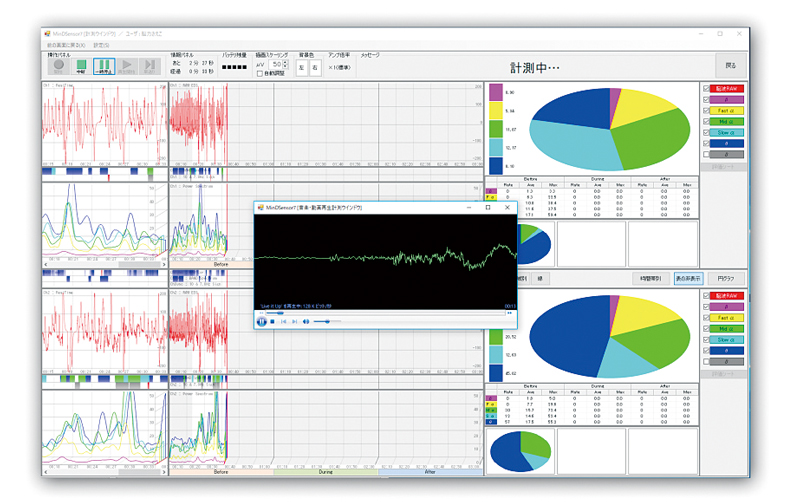Click the media player's stop button
800x502 pixels.
pos(272,321)
